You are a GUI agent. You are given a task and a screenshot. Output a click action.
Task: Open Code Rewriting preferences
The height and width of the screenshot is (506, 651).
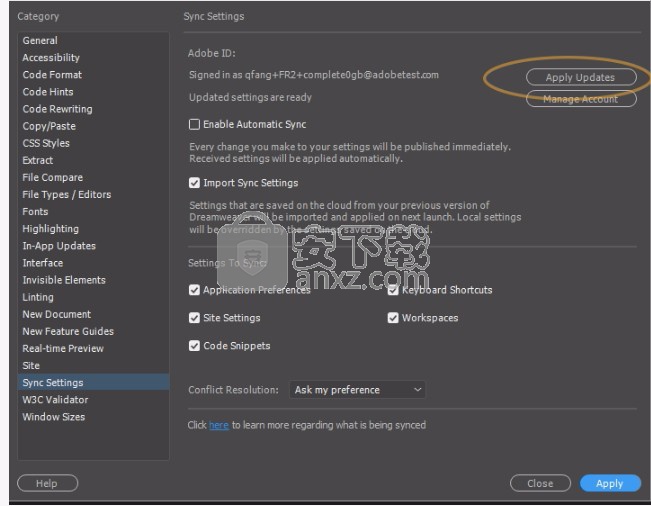pyautogui.click(x=93, y=109)
